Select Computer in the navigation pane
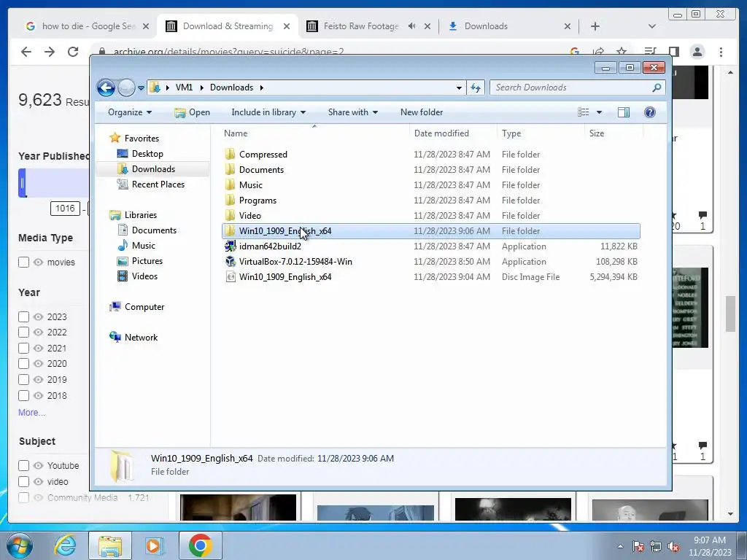 pos(144,307)
